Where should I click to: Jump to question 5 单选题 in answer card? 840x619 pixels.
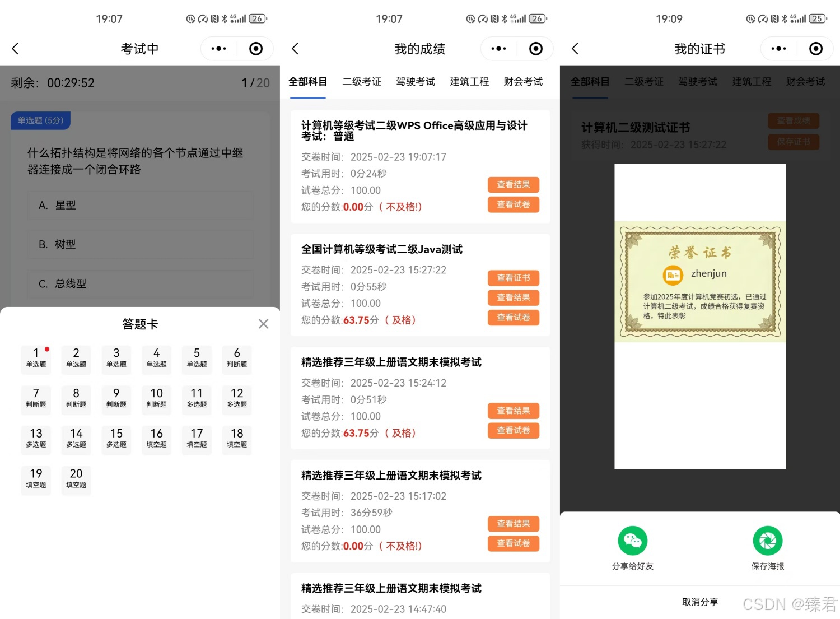point(197,360)
